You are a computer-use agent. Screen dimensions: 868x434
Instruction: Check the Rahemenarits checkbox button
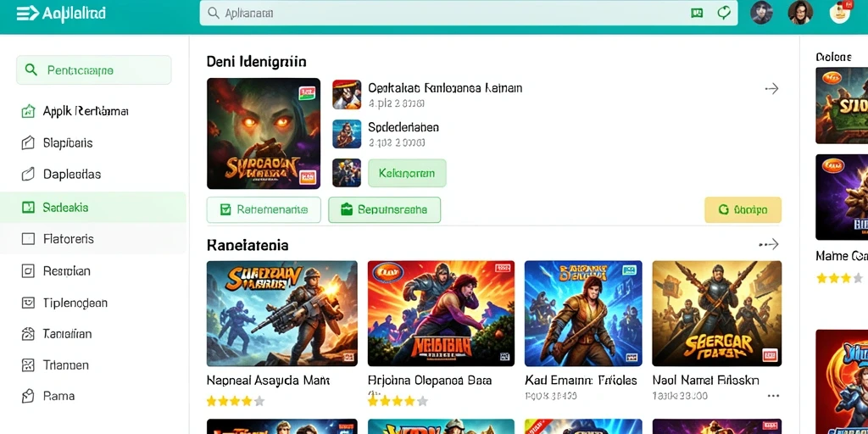pos(264,210)
